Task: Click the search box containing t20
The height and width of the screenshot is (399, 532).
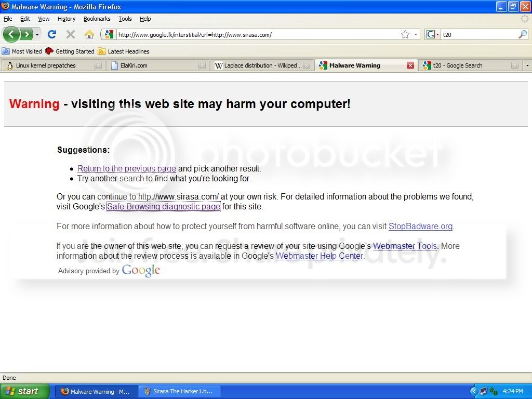Action: 479,34
